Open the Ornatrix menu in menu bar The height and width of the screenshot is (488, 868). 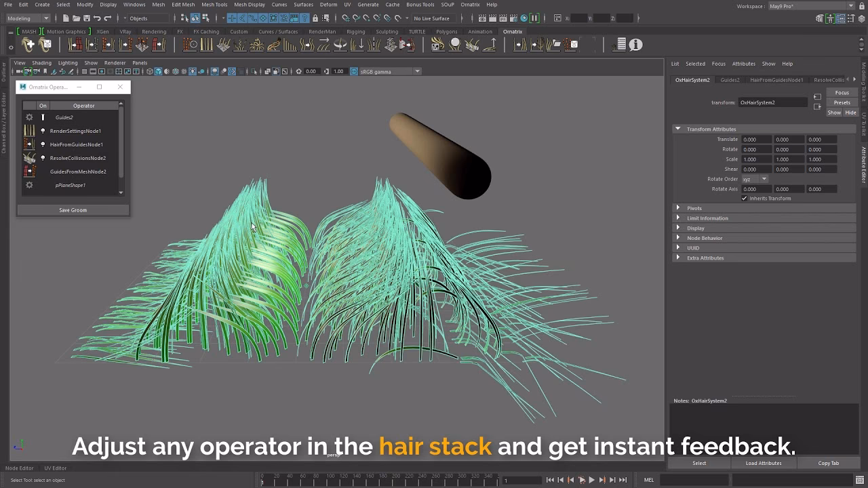point(470,5)
